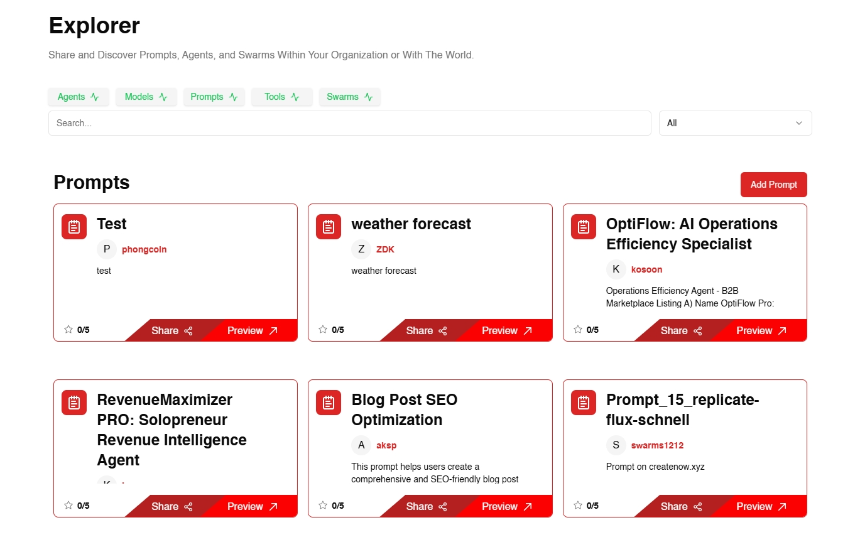Click the P avatar next to phongcoin

tap(107, 249)
